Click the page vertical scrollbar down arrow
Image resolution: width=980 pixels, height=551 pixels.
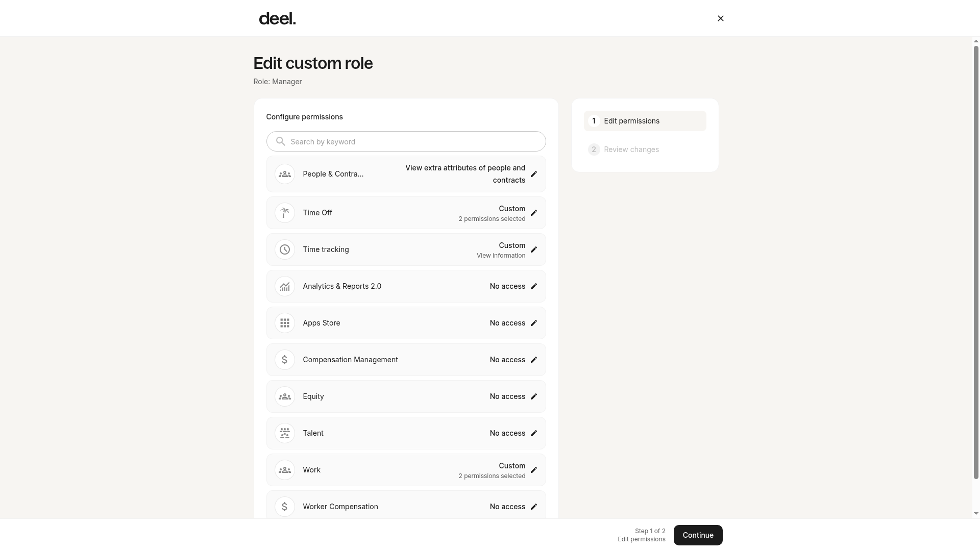pyautogui.click(x=976, y=514)
